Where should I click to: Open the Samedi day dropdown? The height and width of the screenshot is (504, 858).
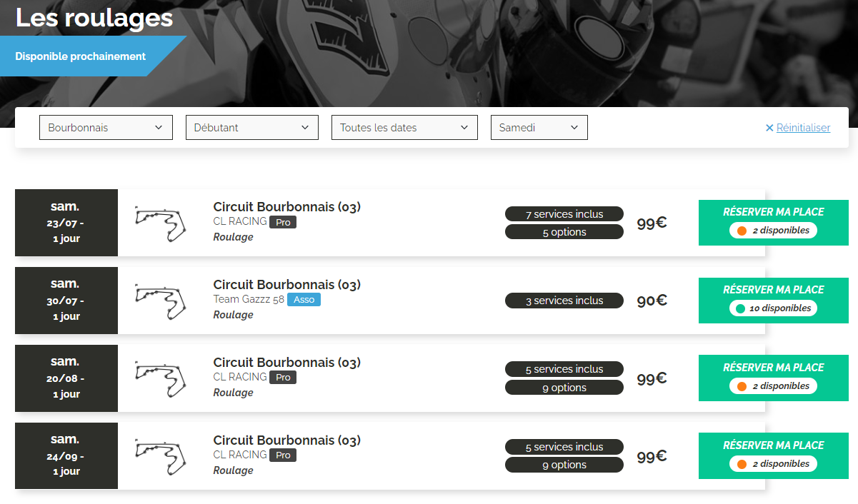[x=539, y=128]
